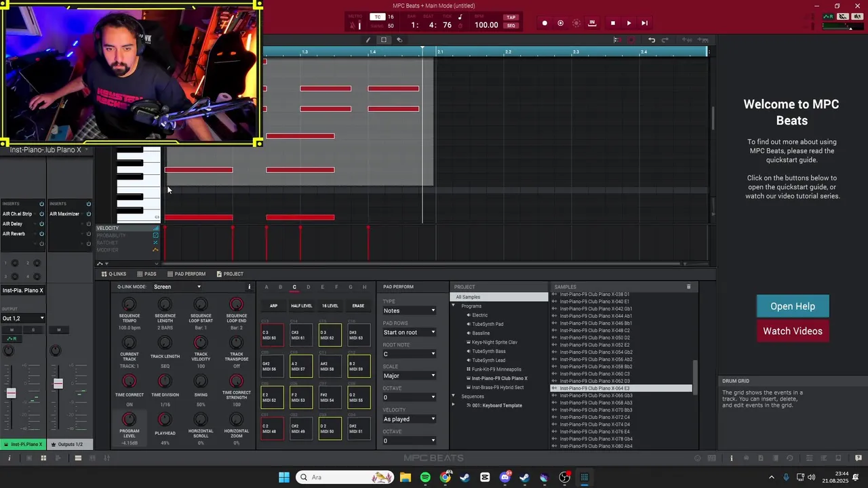This screenshot has width=868, height=488.
Task: Click the A2 MIDI 57 pad
Action: pos(301,366)
